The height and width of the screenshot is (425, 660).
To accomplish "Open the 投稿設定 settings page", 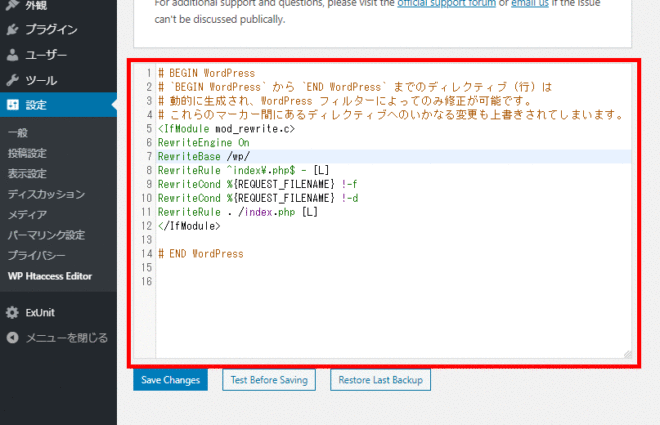I will click(x=27, y=153).
